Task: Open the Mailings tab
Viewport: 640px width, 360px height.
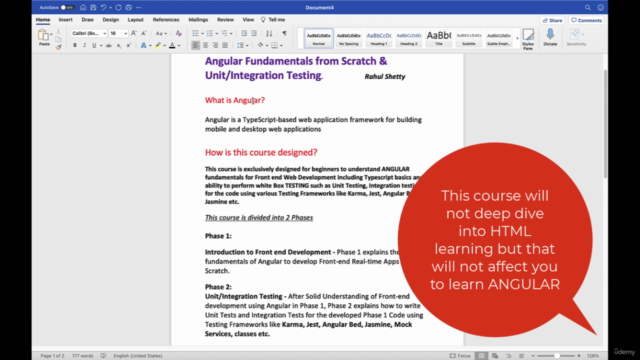Action: point(198,20)
